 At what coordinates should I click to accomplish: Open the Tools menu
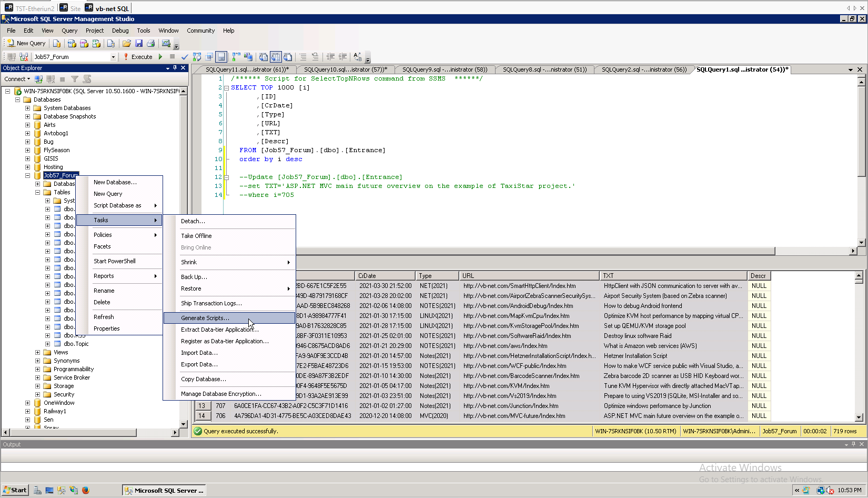144,31
